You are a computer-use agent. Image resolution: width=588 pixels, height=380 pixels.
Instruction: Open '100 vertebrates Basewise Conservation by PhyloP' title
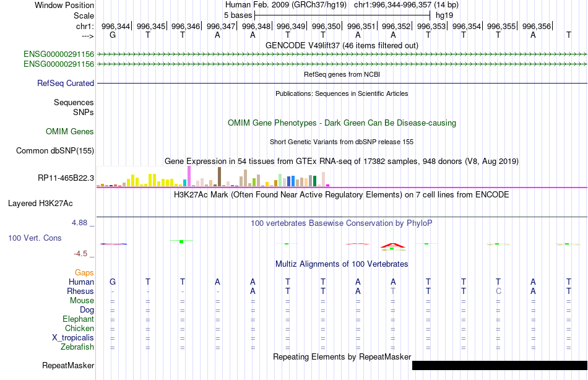[x=342, y=223]
